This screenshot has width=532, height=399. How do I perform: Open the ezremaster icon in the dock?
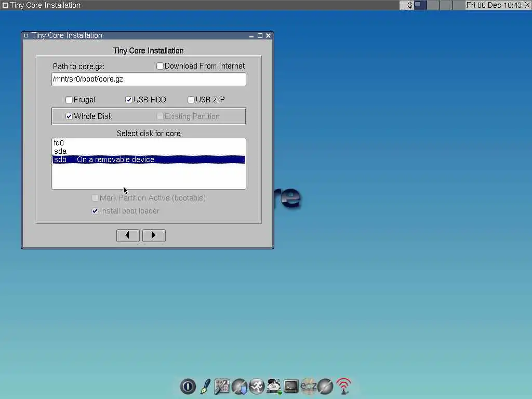[x=308, y=387]
